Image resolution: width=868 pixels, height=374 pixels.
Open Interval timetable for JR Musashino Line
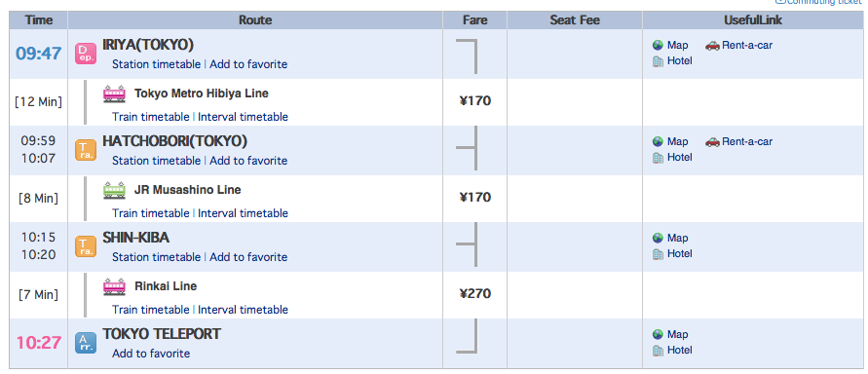click(x=243, y=213)
